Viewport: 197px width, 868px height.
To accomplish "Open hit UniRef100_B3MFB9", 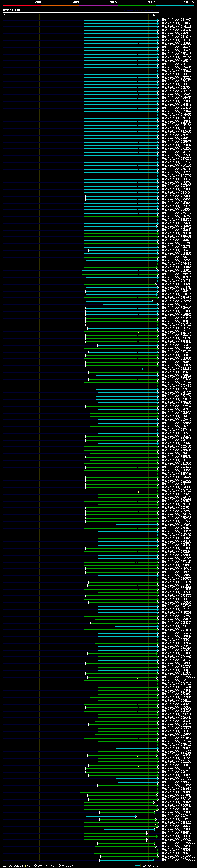I will coord(177,836).
